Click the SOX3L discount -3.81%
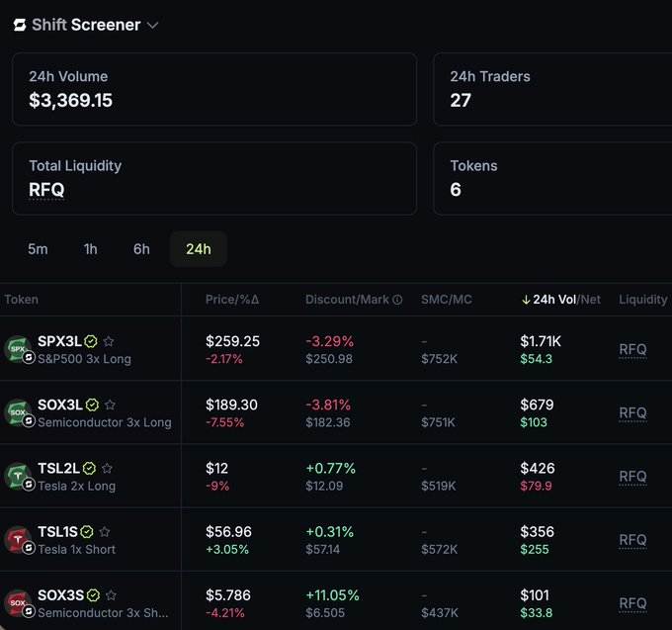 (x=328, y=405)
